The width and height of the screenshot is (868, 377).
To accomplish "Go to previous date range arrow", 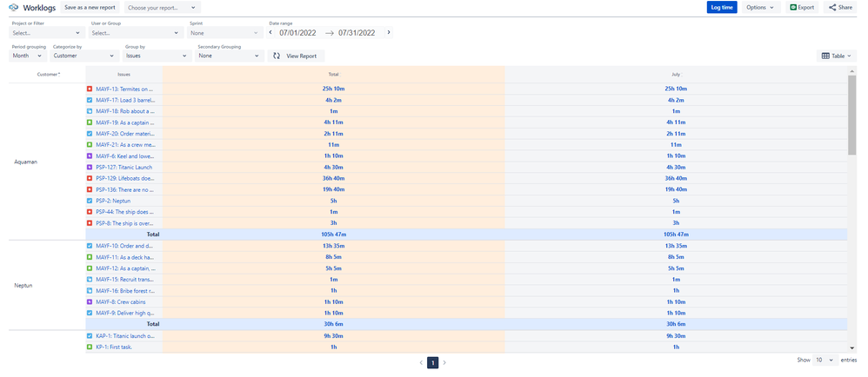I will pyautogui.click(x=271, y=33).
